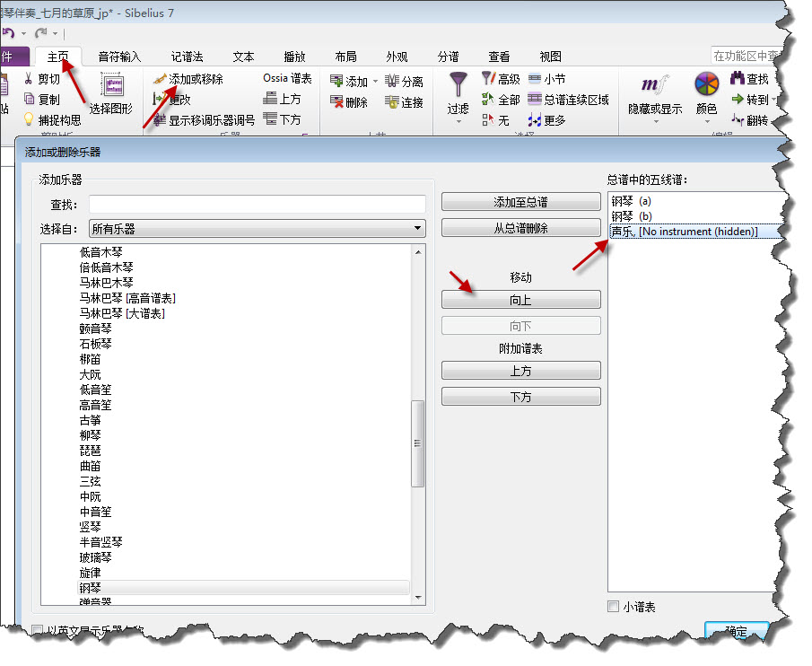Click the instrument Find search field
Image resolution: width=812 pixels, height=666 pixels.
[x=257, y=205]
